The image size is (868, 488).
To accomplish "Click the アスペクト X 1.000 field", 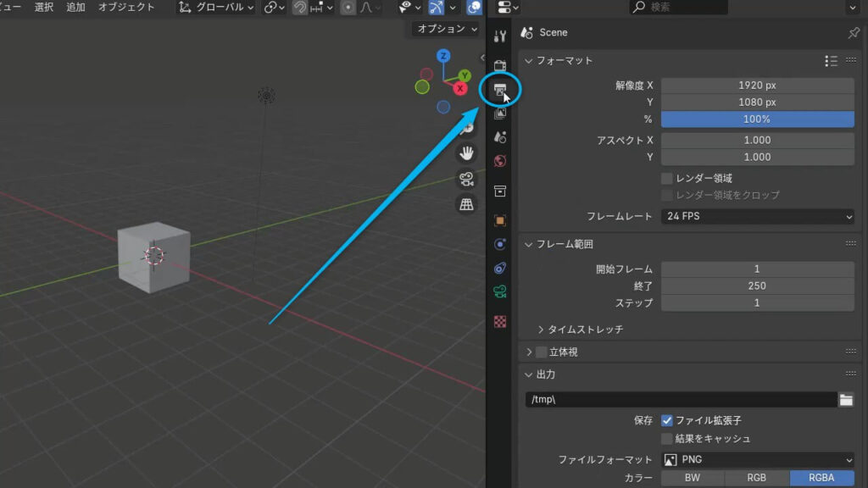I will [757, 140].
